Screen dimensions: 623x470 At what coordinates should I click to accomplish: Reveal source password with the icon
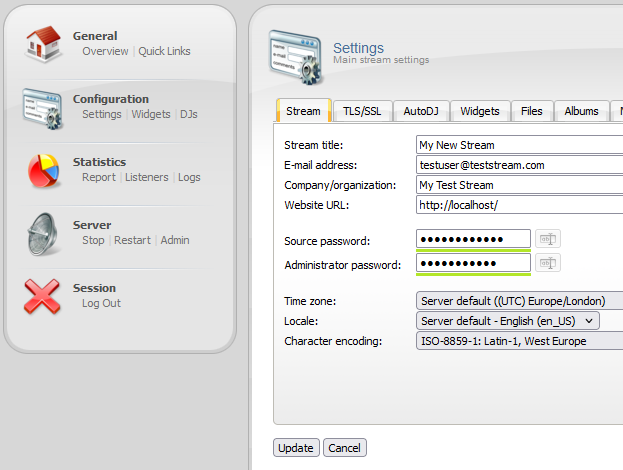pos(548,239)
